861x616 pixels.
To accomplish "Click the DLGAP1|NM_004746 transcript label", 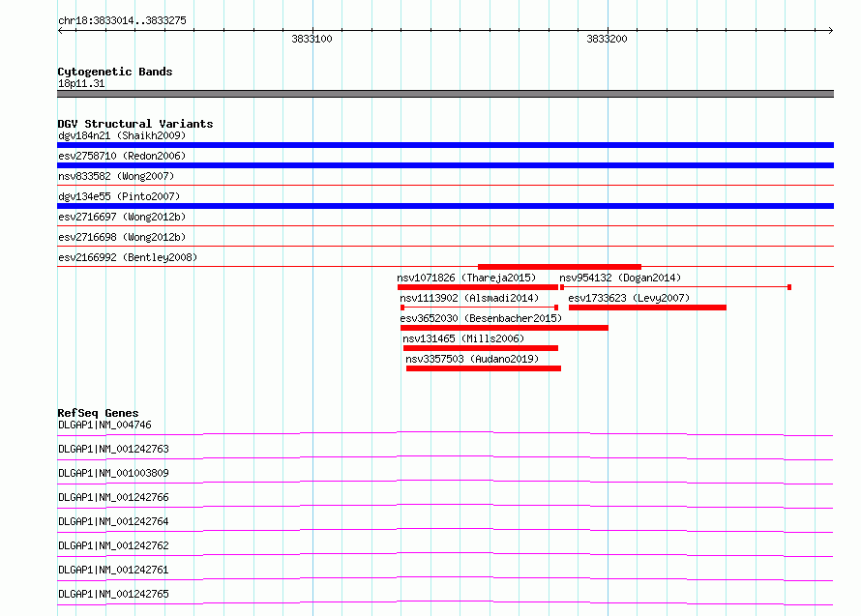I will (x=104, y=425).
